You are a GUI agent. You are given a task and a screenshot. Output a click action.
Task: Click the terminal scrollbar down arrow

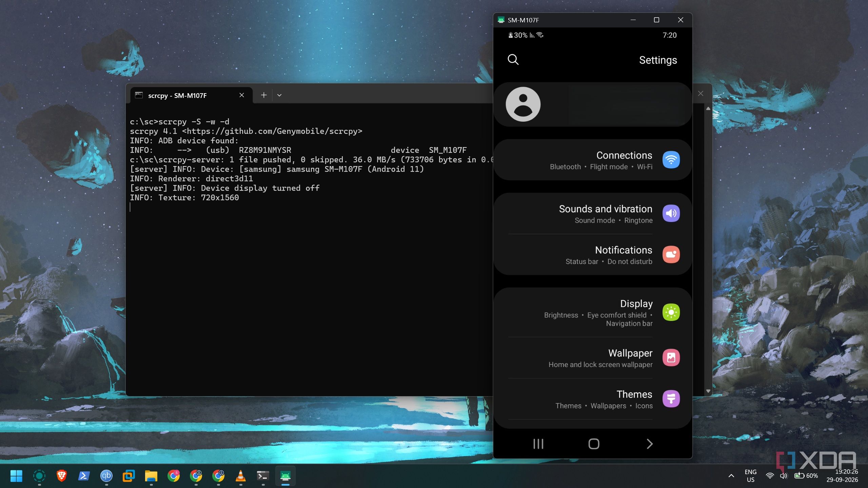point(708,391)
